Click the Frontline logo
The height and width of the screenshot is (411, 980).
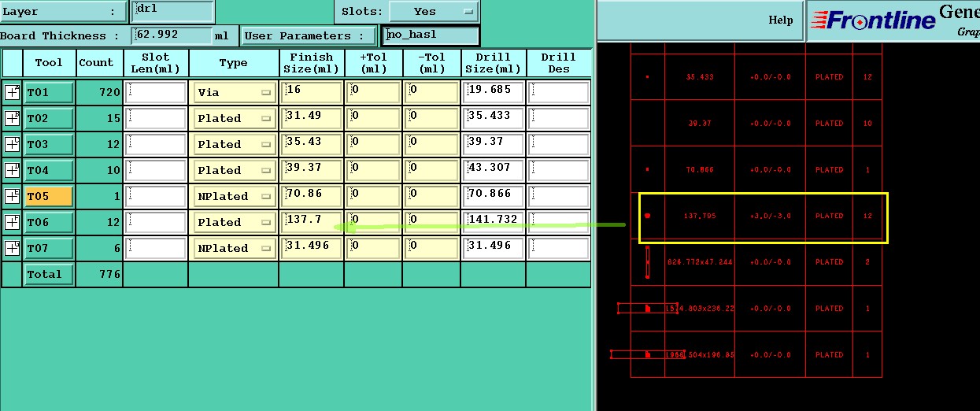[873, 20]
